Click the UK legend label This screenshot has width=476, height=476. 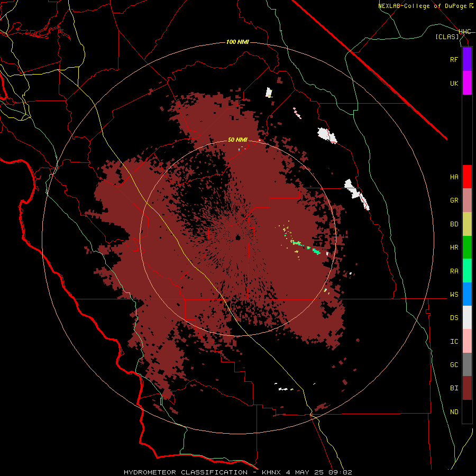454,83
